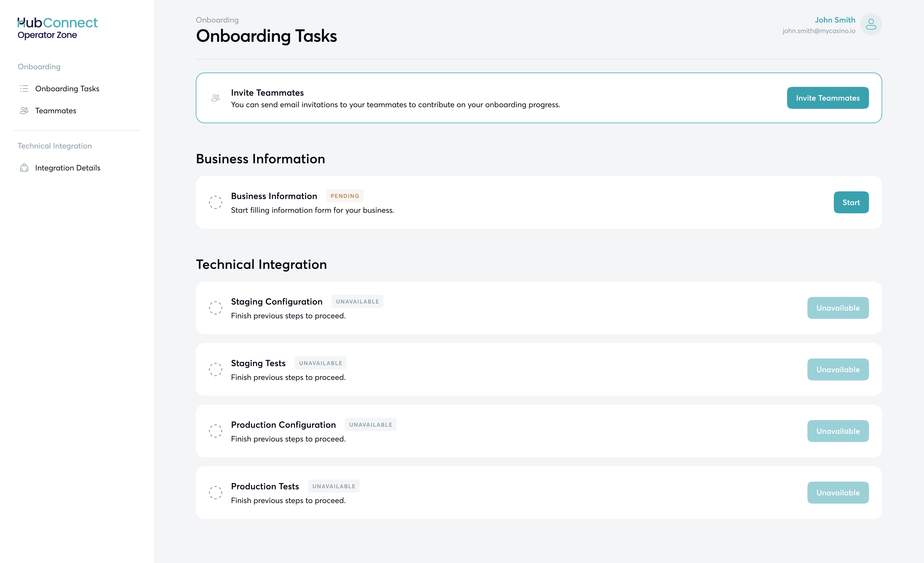Viewport: 924px width, 563px height.
Task: Open Integration Details in the sidebar
Action: [x=67, y=168]
